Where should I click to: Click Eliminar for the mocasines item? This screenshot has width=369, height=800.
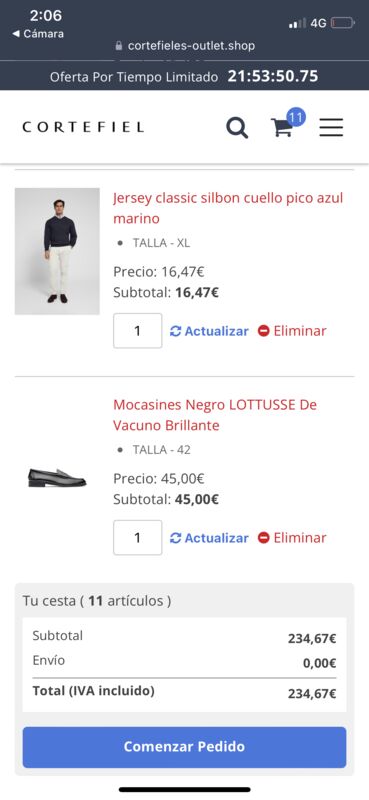(300, 538)
